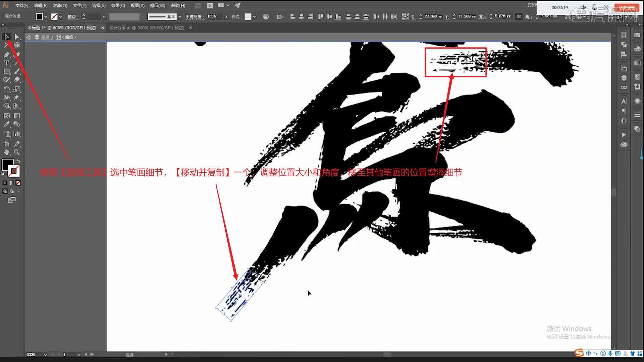The width and height of the screenshot is (644, 362).
Task: Toggle the recording microphone
Action: [x=594, y=7]
